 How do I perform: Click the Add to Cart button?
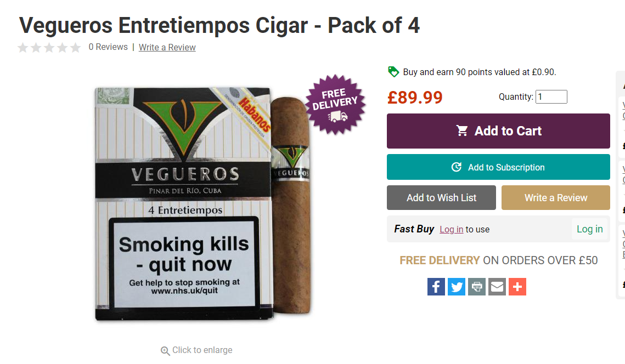point(498,131)
